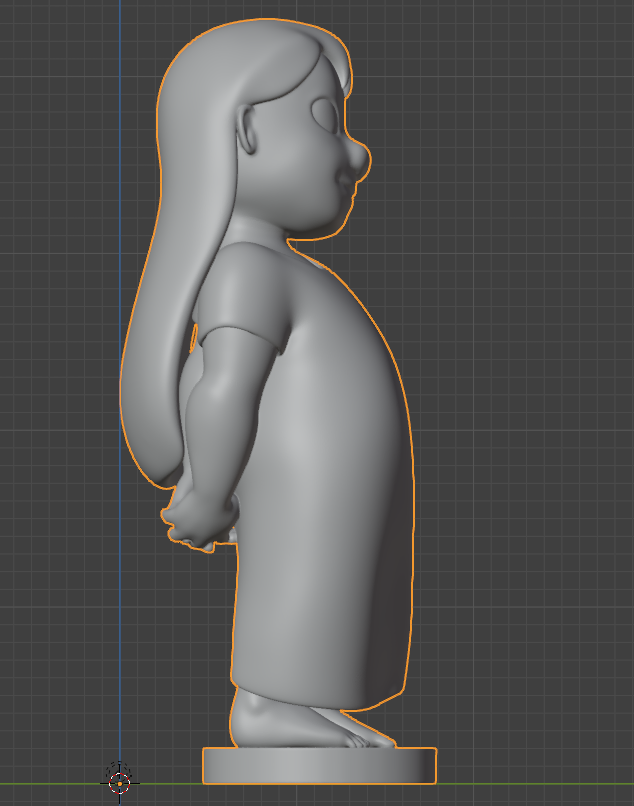Click the 3D cursor crosshair on the axis
634x806 pixels.
[x=119, y=782]
